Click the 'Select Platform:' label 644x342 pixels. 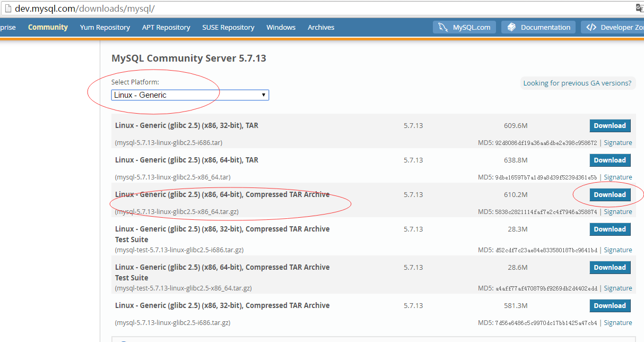coord(135,82)
